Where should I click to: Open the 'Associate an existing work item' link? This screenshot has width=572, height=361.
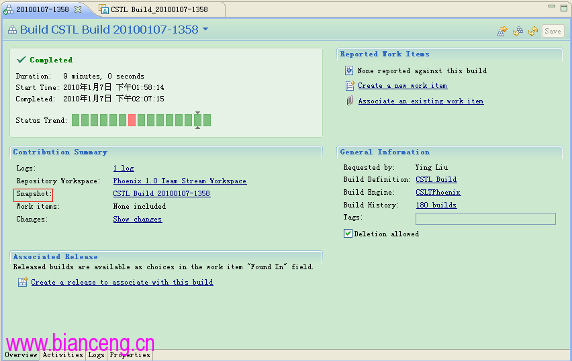[x=421, y=101]
